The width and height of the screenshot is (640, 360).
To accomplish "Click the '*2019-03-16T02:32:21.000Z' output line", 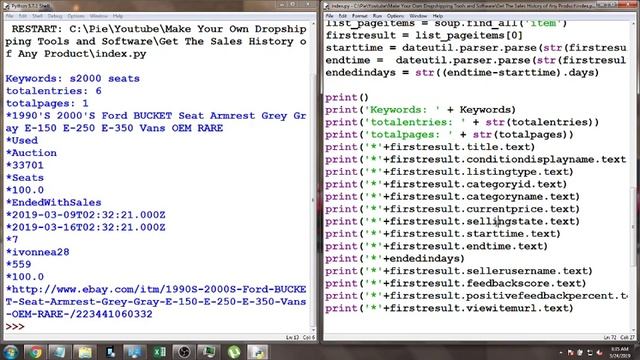I will [85, 227].
